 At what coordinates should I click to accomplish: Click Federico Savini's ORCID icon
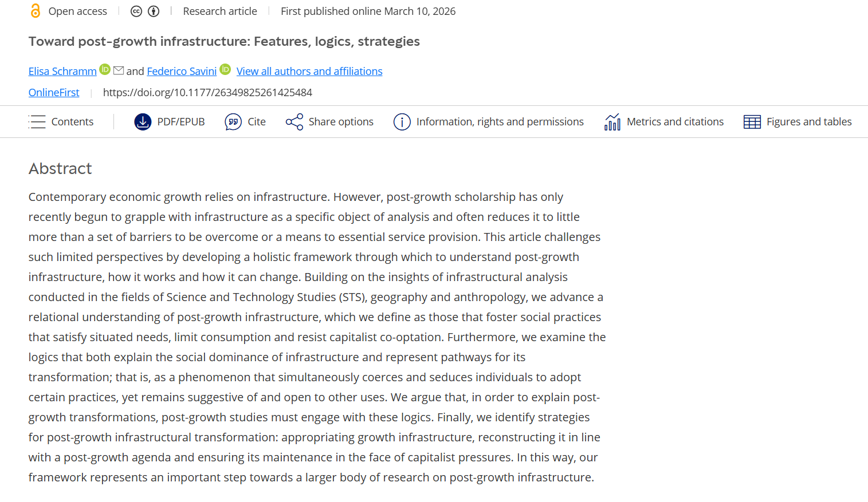click(225, 69)
